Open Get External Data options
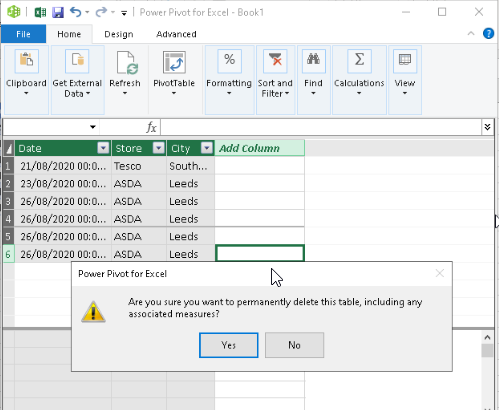This screenshot has width=499, height=410. pos(77,80)
